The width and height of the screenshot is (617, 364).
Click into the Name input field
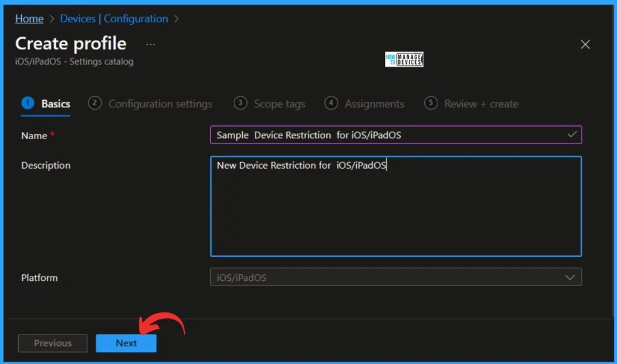396,135
